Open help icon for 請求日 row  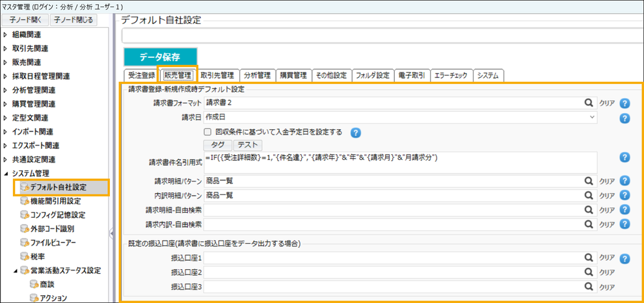click(x=624, y=118)
